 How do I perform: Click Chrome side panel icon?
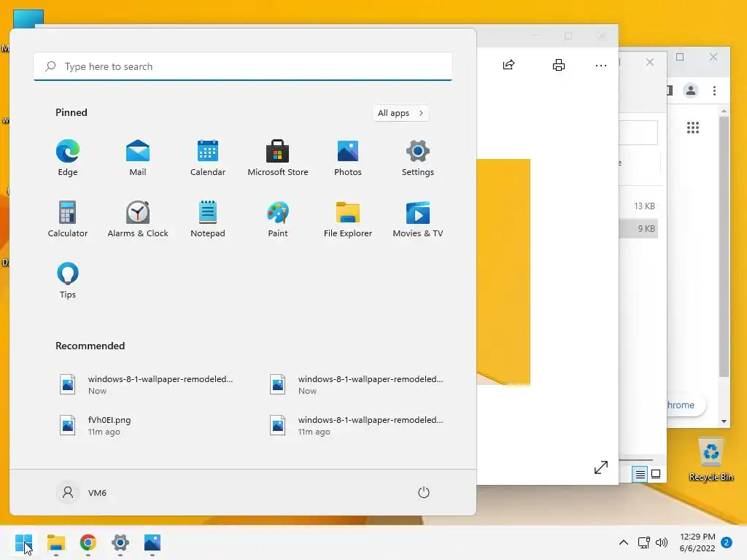tap(670, 90)
